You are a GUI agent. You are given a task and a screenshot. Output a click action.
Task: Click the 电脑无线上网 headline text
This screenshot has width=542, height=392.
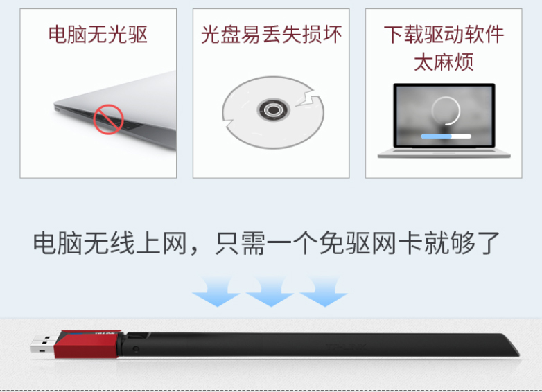110,243
